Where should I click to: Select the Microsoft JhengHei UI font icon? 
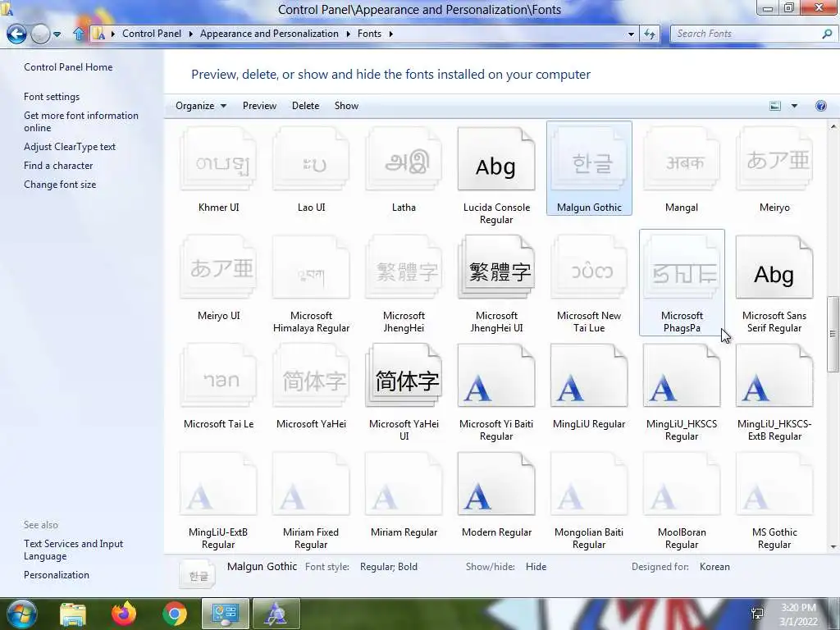point(496,267)
